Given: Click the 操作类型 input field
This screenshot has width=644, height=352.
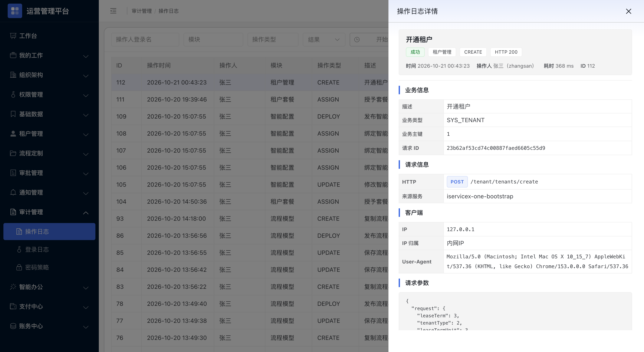Looking at the screenshot, I should click(273, 39).
